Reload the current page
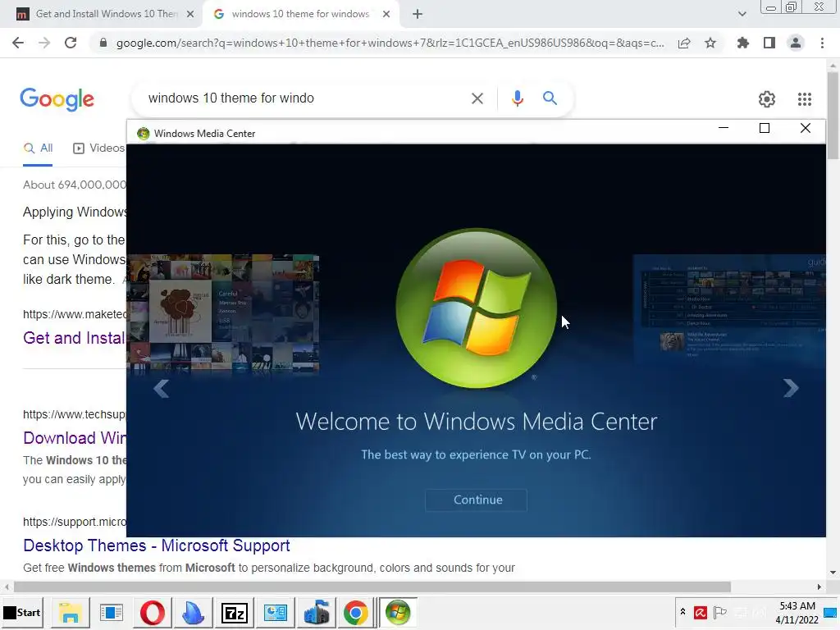 click(x=71, y=43)
